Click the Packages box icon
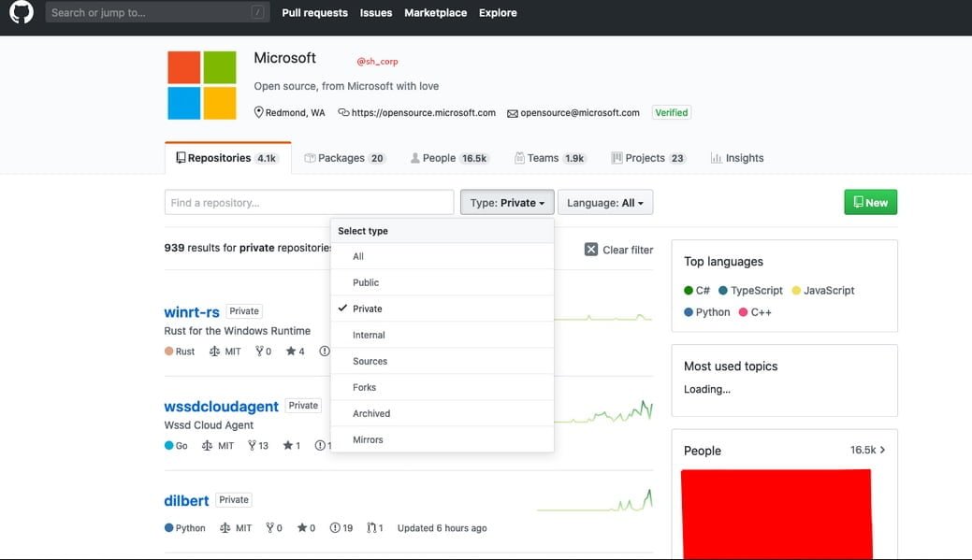This screenshot has height=560, width=972. (x=310, y=158)
